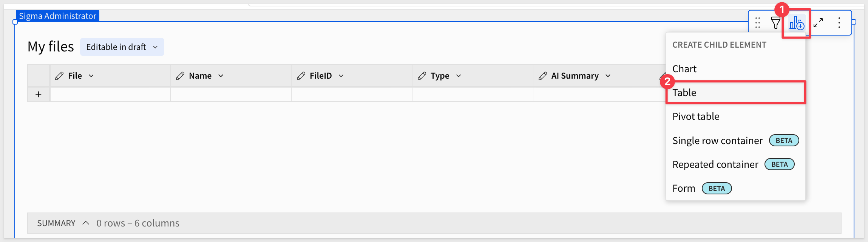The width and height of the screenshot is (868, 242).
Task: Open the FileID column dropdown arrow
Action: (x=341, y=76)
